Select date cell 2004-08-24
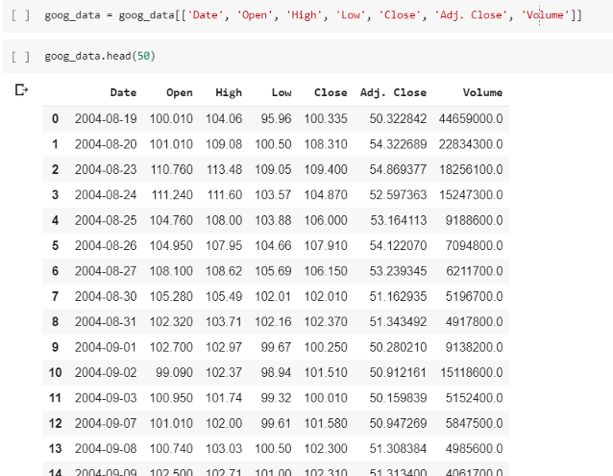 tap(106, 195)
